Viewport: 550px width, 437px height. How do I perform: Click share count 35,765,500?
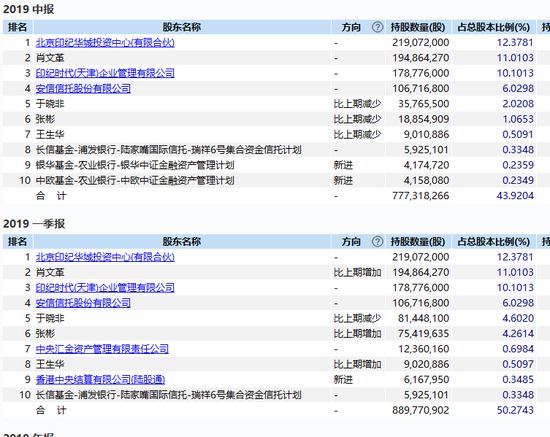click(x=423, y=104)
